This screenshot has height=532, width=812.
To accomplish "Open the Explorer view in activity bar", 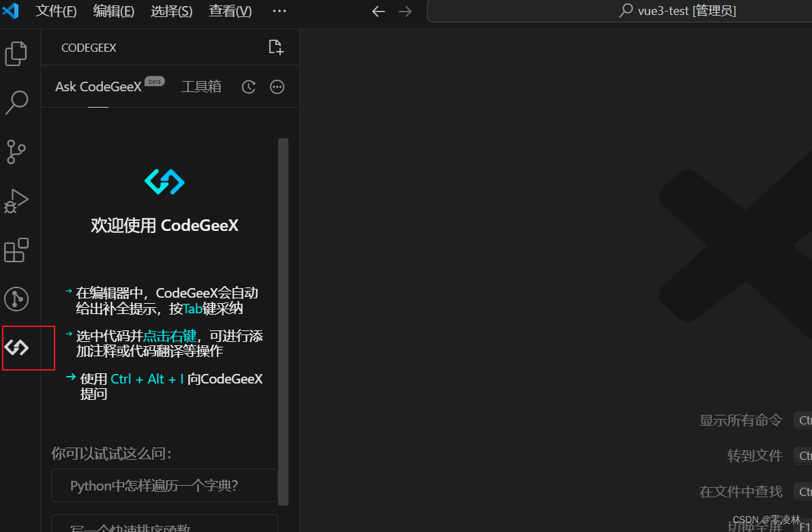I will pyautogui.click(x=16, y=54).
